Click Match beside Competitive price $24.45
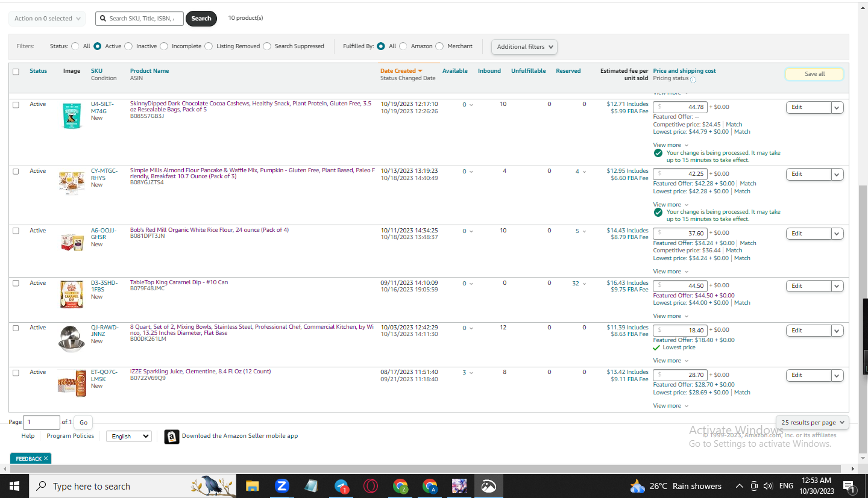 tap(734, 125)
